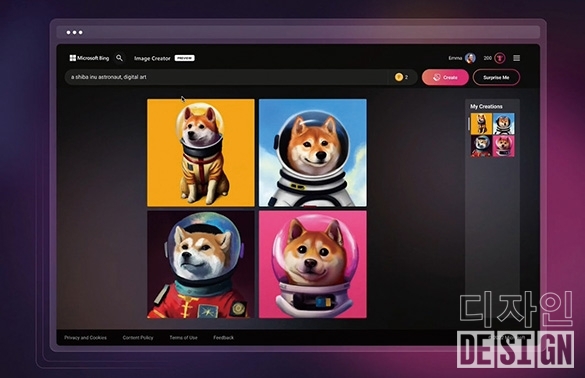Open the Terms of Use link
The image size is (585, 378).
pyautogui.click(x=184, y=338)
